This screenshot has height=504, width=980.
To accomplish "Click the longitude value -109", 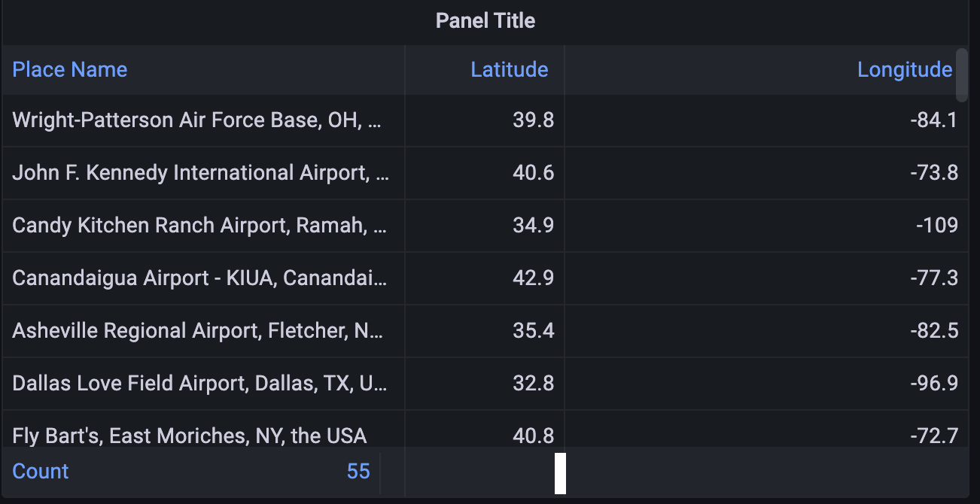I will (936, 226).
